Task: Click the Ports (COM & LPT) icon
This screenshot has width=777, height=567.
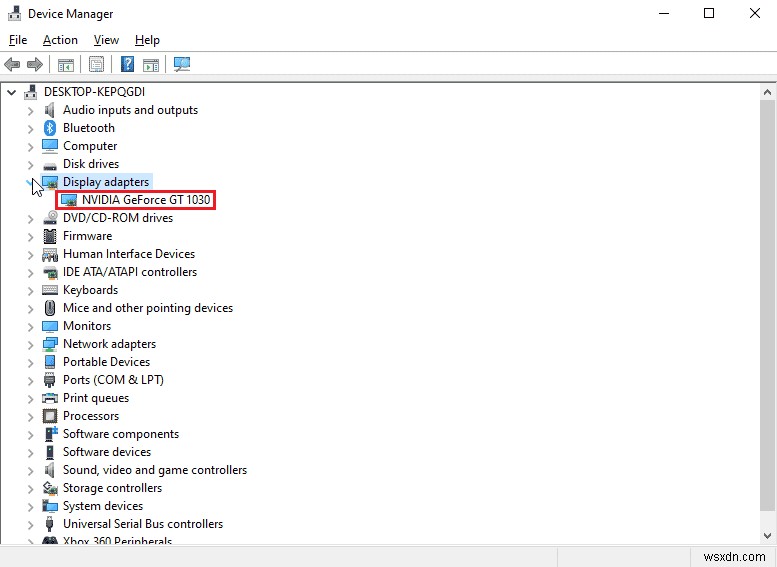Action: pyautogui.click(x=50, y=380)
